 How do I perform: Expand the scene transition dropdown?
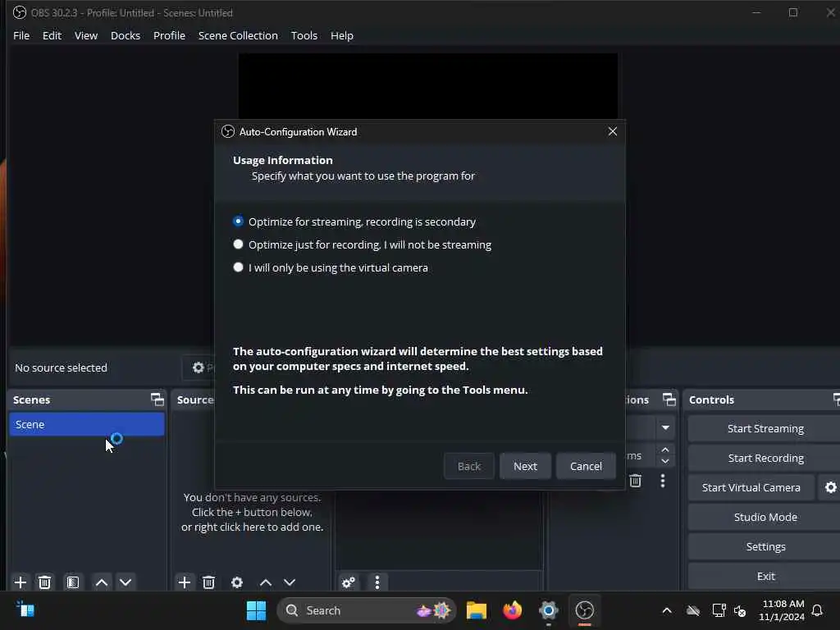click(665, 427)
